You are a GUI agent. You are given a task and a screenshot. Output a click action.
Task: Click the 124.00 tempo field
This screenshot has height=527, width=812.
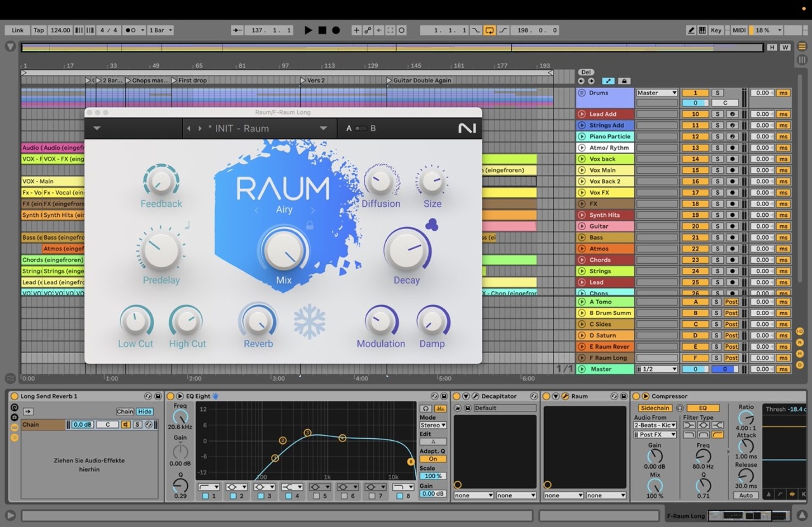coord(60,30)
